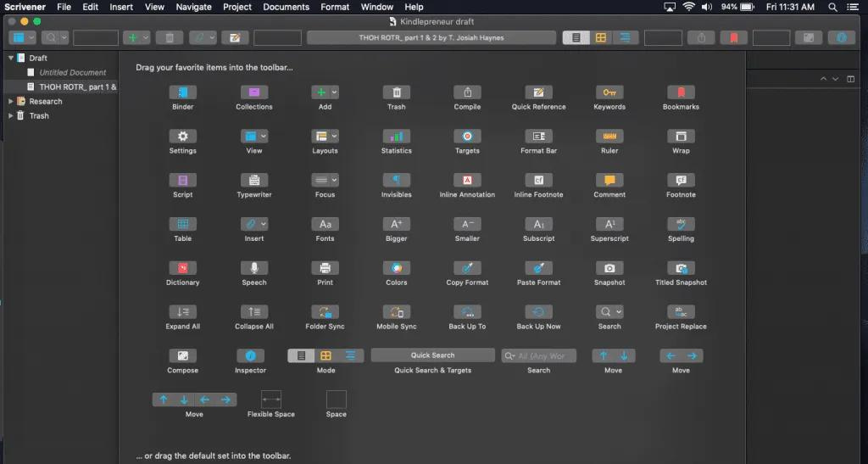Click the Typewriter icon
868x464 pixels.
(x=254, y=180)
